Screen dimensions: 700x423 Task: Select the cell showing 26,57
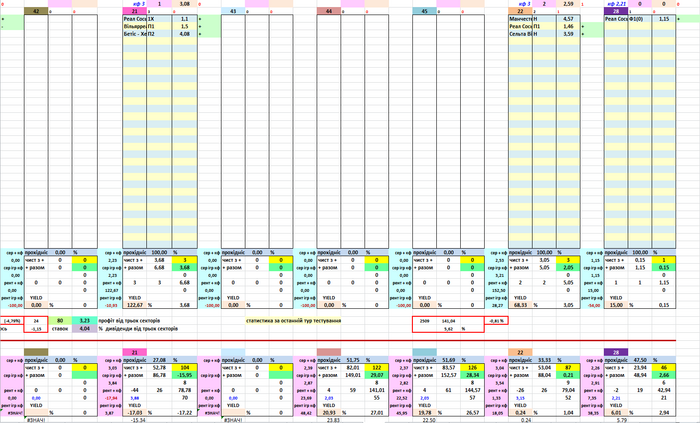pyautogui.click(x=472, y=413)
